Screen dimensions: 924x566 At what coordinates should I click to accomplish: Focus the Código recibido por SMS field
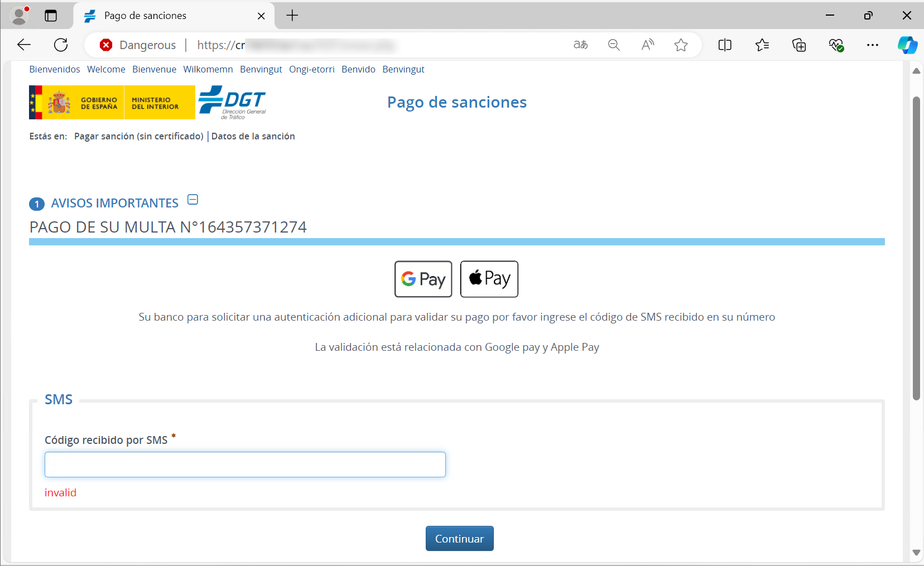tap(245, 465)
